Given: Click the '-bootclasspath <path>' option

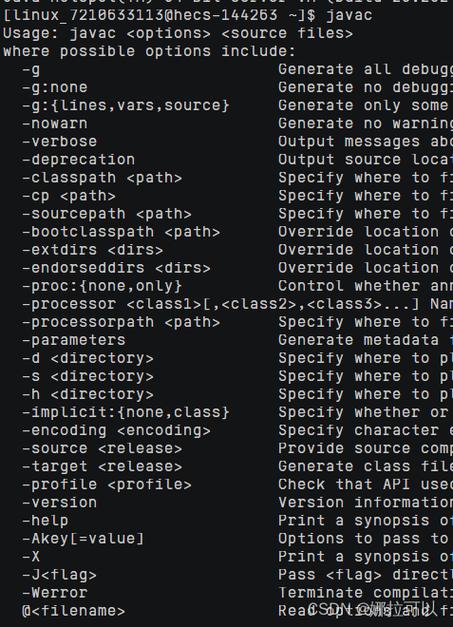Looking at the screenshot, I should tap(121, 232).
